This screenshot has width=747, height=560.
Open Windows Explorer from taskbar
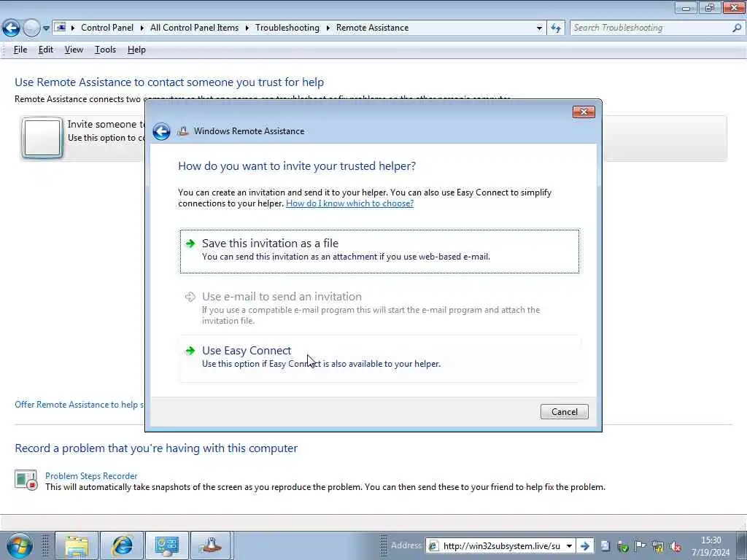(77, 545)
